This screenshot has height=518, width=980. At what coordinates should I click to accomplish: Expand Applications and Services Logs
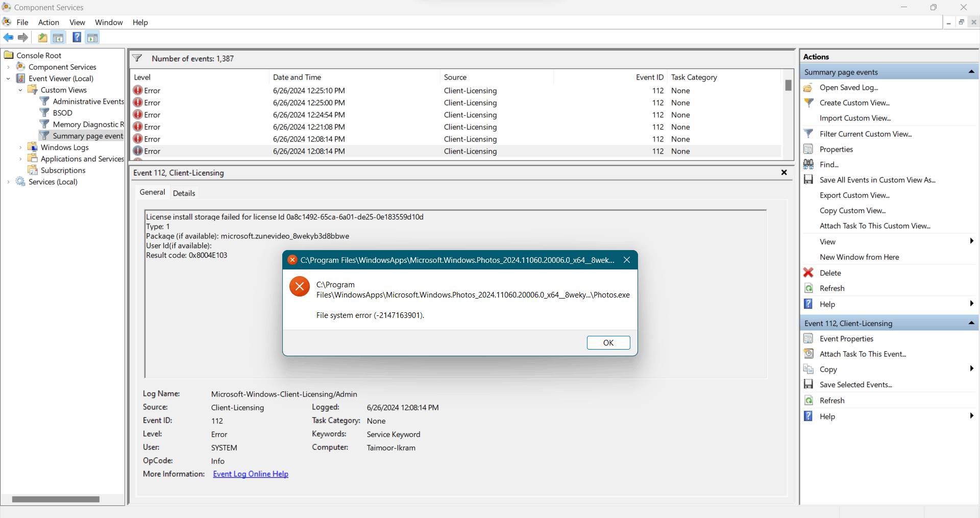click(20, 159)
